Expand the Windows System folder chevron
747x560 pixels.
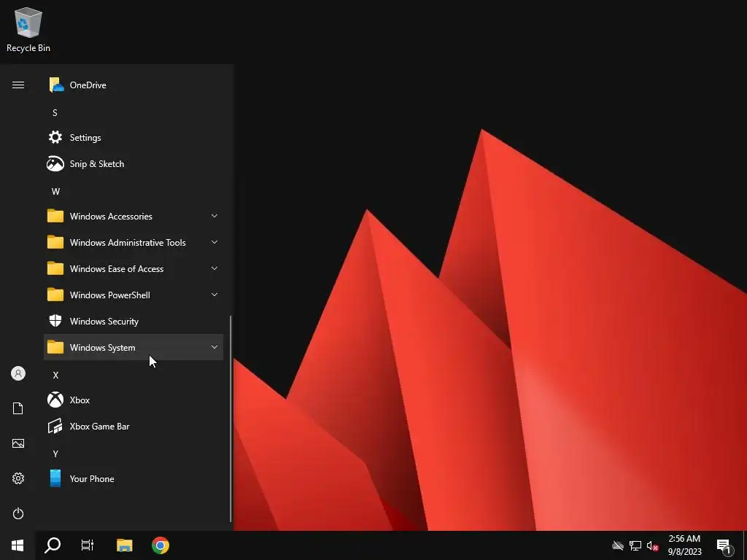coord(214,347)
